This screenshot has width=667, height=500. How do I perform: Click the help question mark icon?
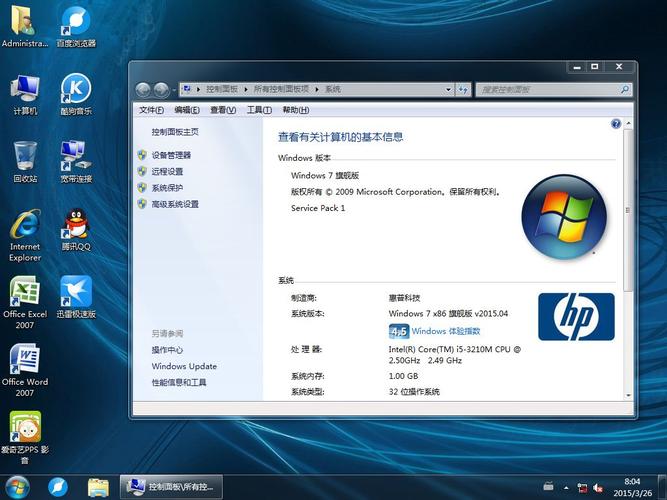point(616,124)
